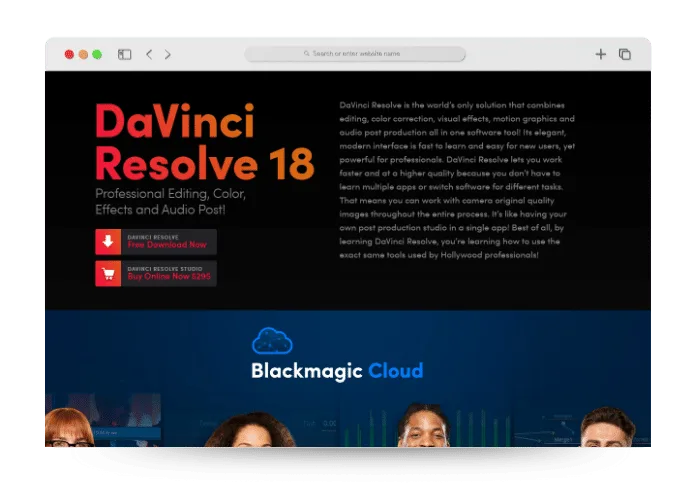Click the bearded man's face at right
700x500 pixels.
[x=608, y=428]
